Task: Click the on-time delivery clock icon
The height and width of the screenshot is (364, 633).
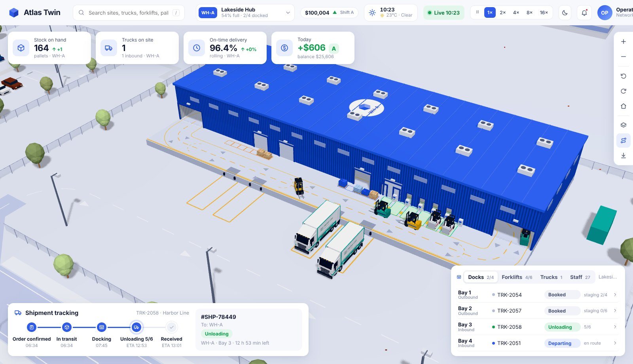Action: click(x=197, y=48)
